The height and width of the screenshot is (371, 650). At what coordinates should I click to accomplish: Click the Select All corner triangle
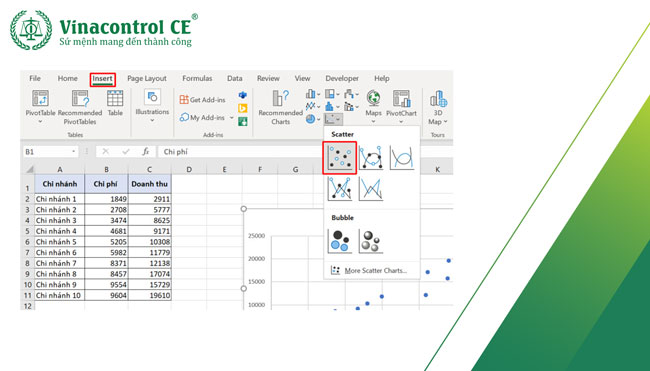point(29,169)
